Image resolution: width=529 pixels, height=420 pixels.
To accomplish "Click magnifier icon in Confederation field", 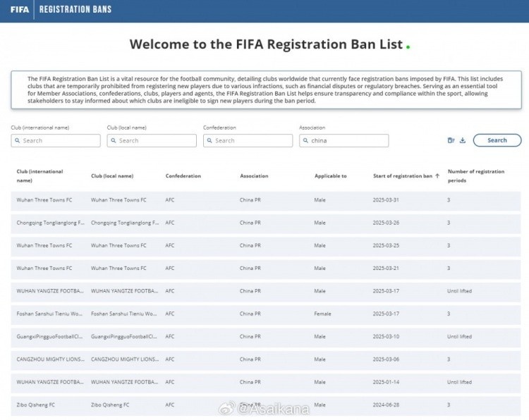I will 209,141.
